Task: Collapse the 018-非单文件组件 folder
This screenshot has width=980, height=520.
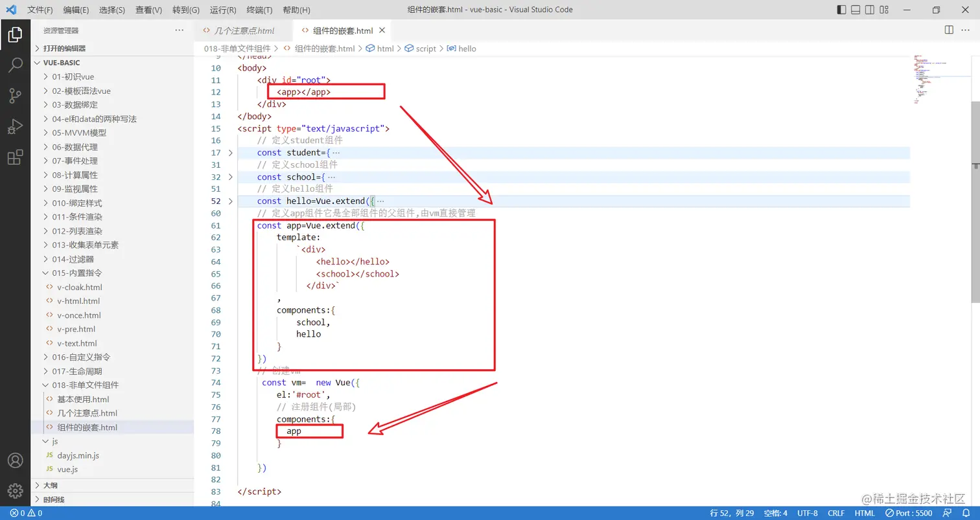Action: 112,385
